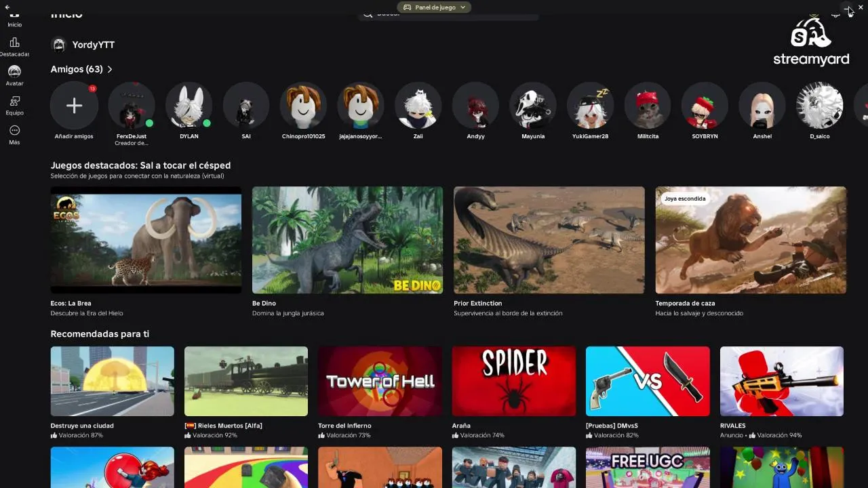Viewport: 868px width, 488px height.
Task: Click Ecos: La Brea title text
Action: pyautogui.click(x=71, y=304)
